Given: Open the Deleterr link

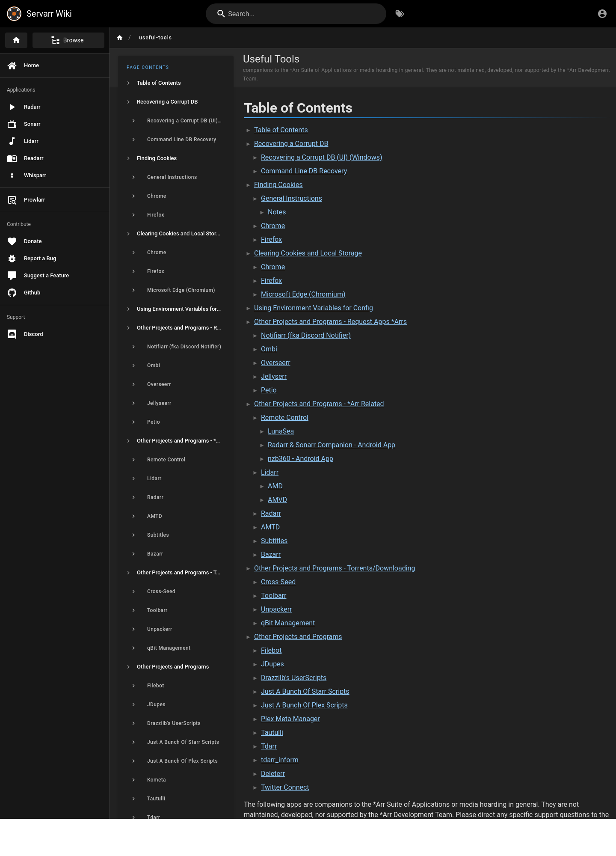Looking at the screenshot, I should tap(272, 774).
